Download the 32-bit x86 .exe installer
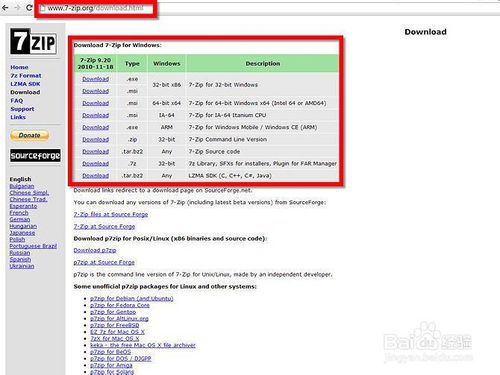500x375 pixels. point(96,79)
